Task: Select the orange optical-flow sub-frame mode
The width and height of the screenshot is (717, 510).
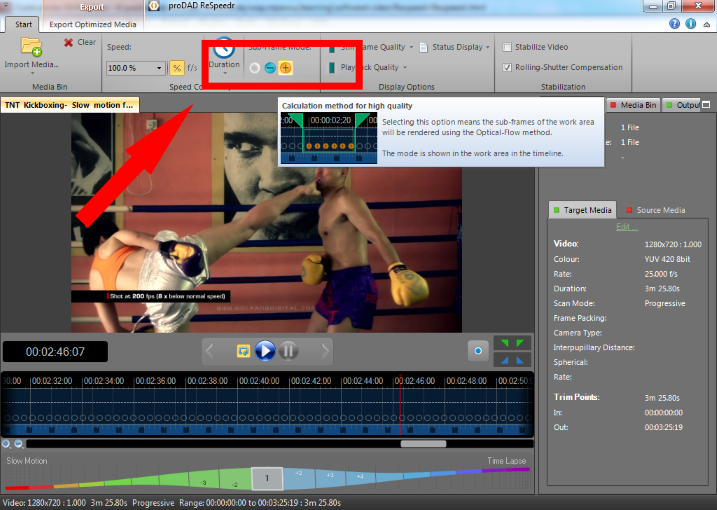Action: coord(286,68)
